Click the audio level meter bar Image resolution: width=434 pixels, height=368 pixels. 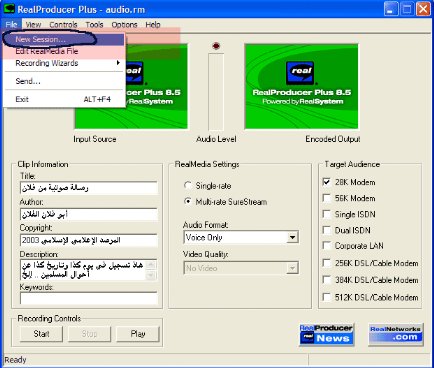216,92
